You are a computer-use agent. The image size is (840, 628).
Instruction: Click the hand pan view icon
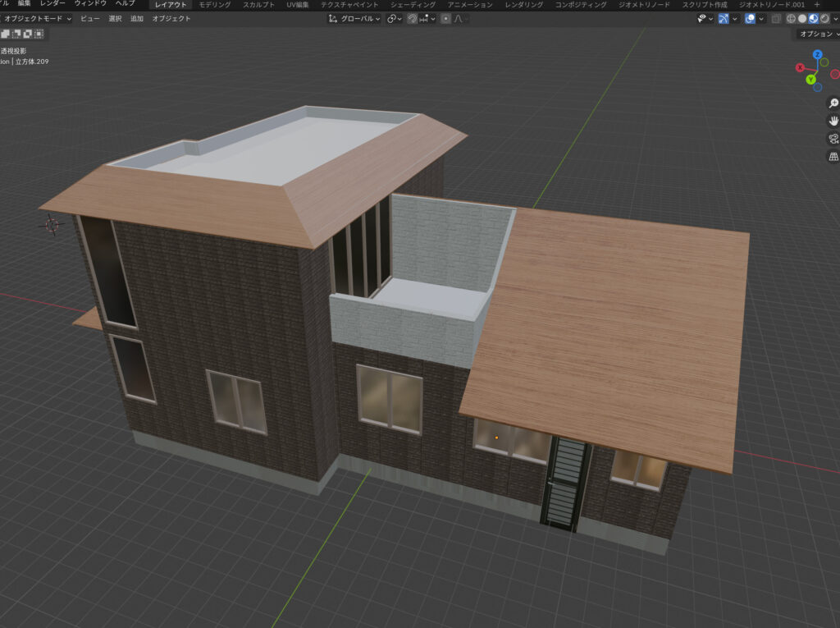click(x=833, y=121)
